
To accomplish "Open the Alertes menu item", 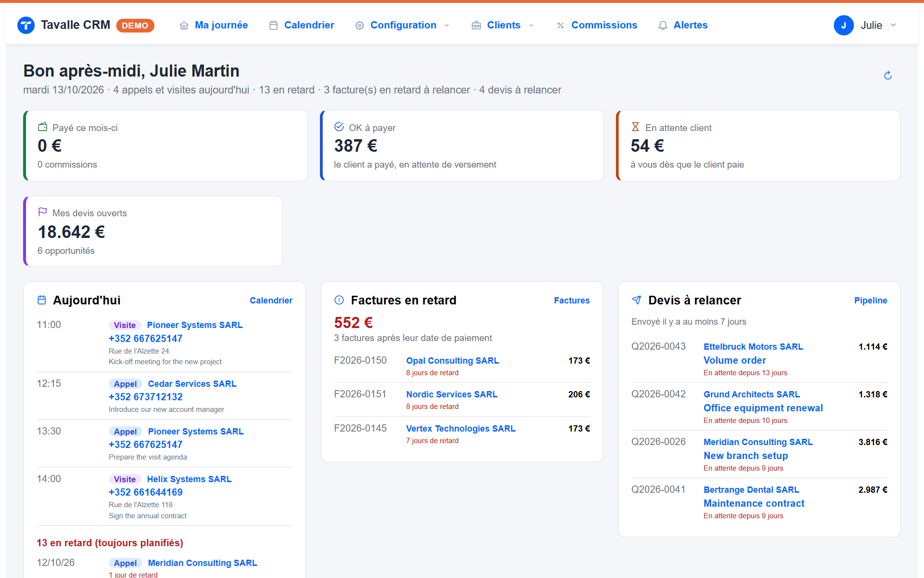I will [x=690, y=25].
